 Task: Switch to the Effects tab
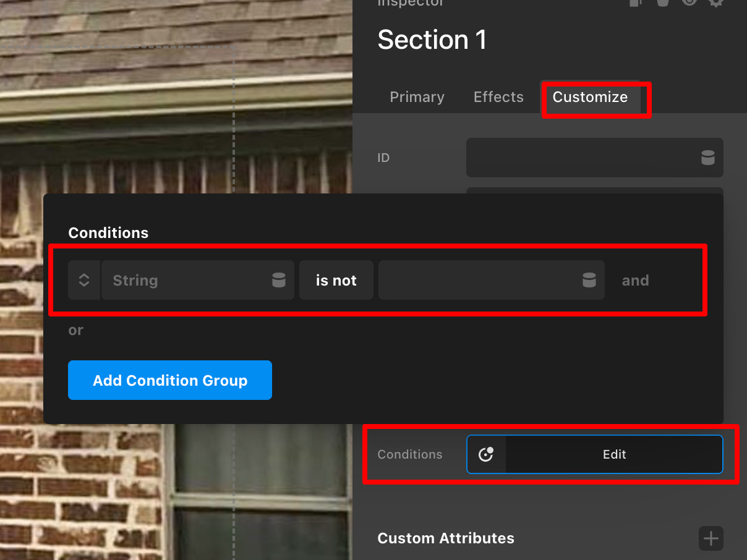498,97
